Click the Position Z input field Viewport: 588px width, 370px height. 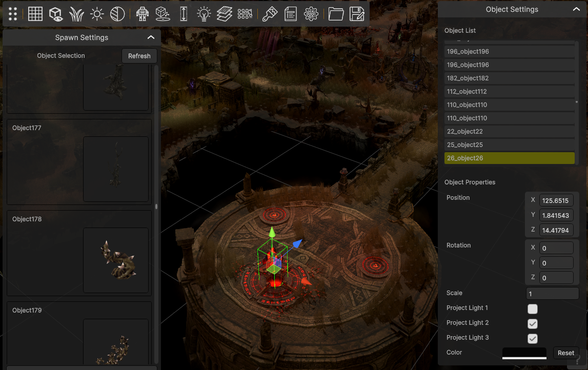coord(556,230)
